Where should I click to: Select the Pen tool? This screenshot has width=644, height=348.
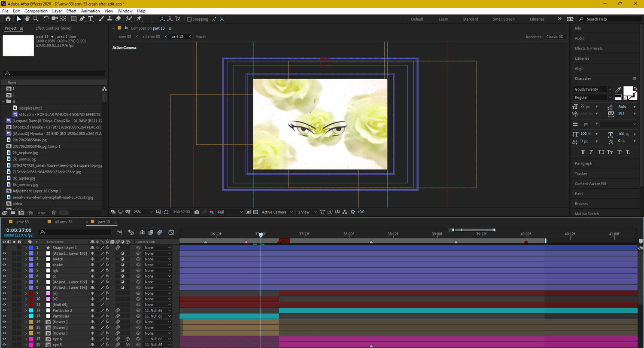click(82, 19)
